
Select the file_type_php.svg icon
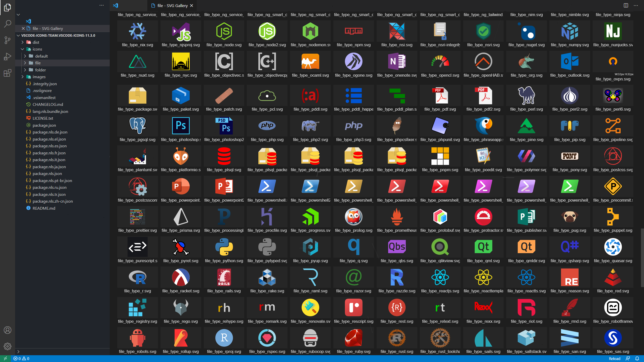click(267, 125)
